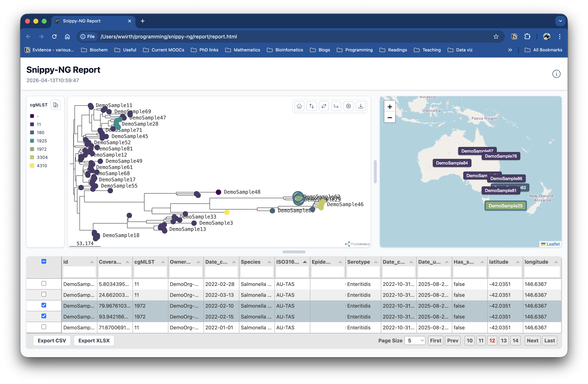This screenshot has height=384, width=588.
Task: Open the All Bookmarks folder
Action: (x=543, y=50)
